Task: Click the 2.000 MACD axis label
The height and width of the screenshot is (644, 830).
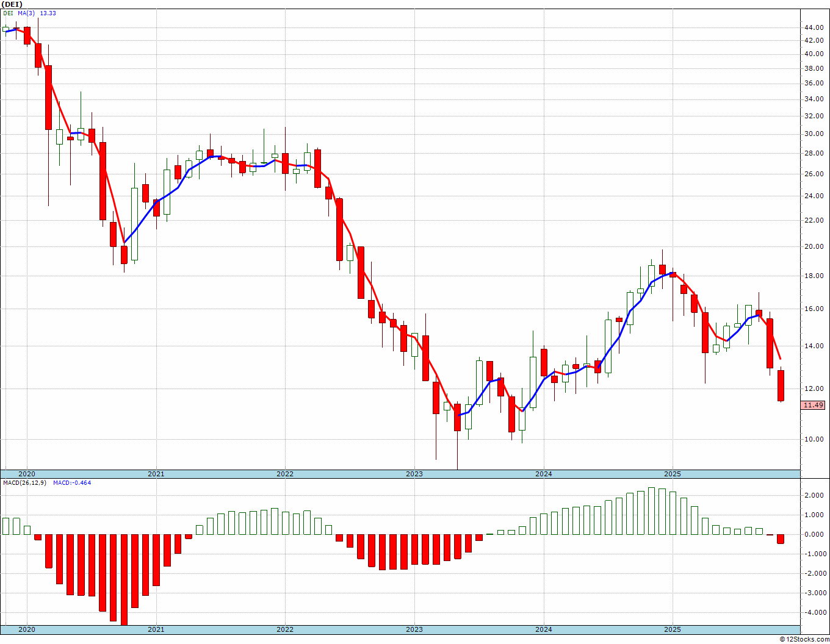Action: [x=814, y=495]
